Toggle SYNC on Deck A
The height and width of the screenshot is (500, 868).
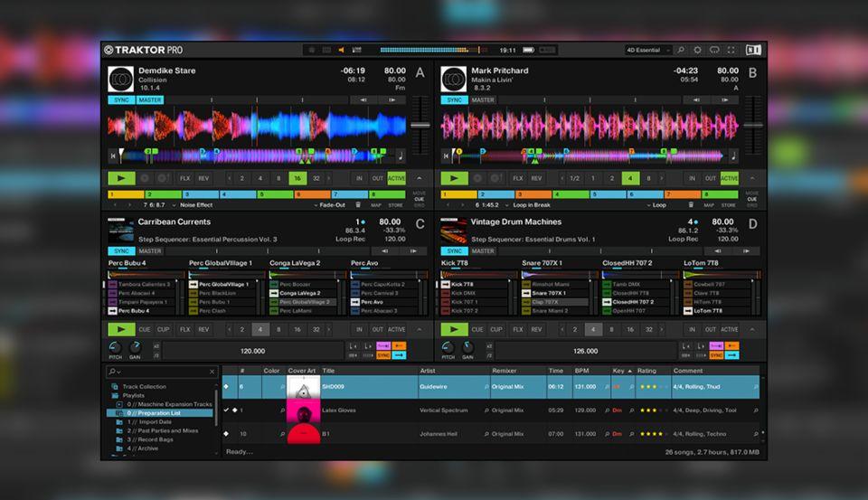coord(121,100)
